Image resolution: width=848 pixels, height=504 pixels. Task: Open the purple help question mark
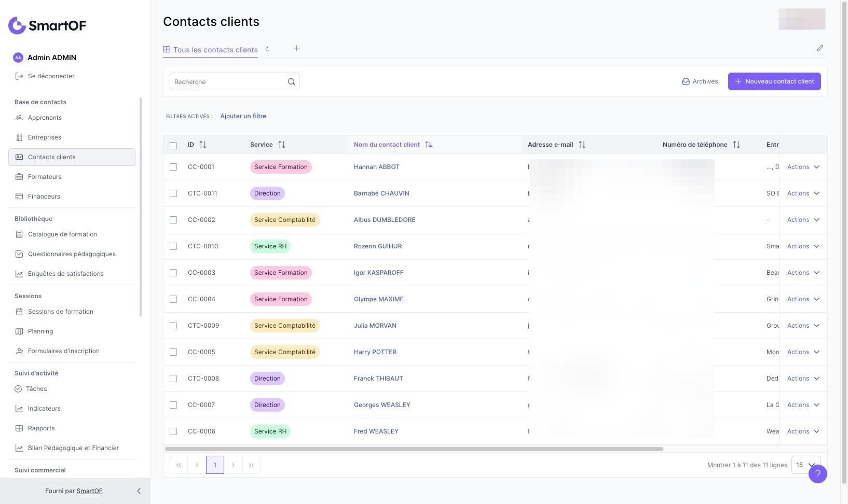pyautogui.click(x=817, y=473)
